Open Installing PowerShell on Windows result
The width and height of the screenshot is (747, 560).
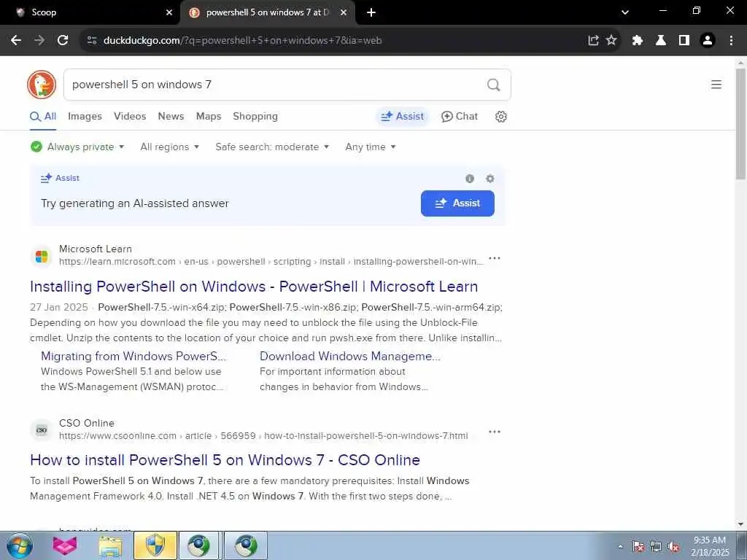[254, 286]
